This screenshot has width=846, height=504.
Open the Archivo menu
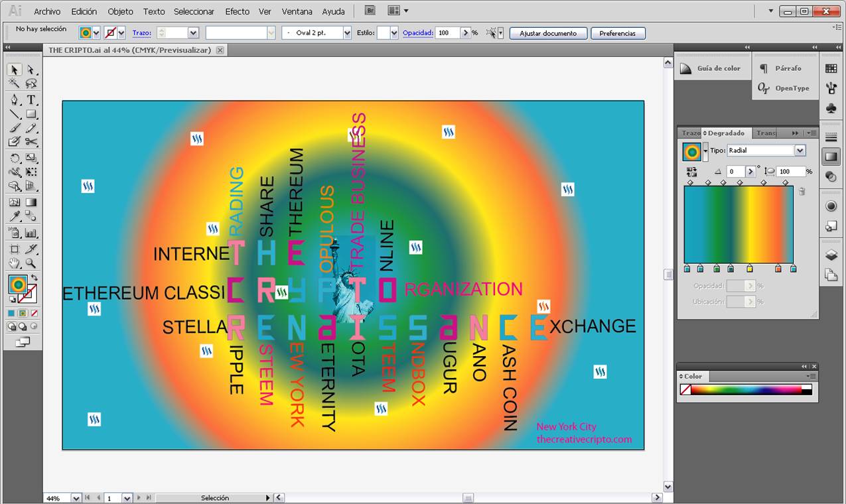[x=47, y=11]
